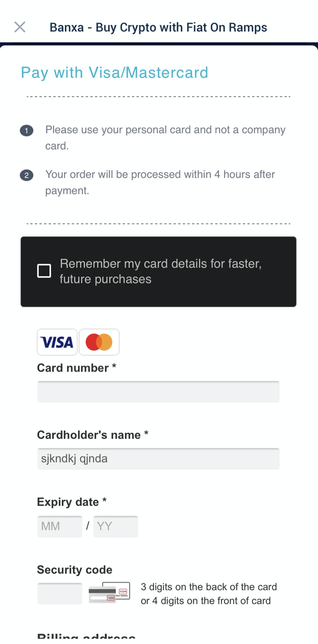Tick the remember card details checkbox
The height and width of the screenshot is (644, 318).
click(44, 271)
